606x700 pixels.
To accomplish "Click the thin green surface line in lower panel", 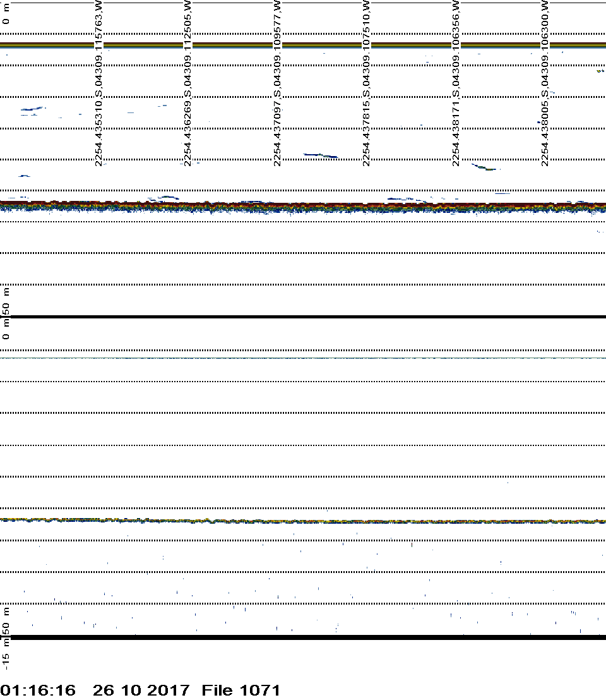I will pos(303,358).
